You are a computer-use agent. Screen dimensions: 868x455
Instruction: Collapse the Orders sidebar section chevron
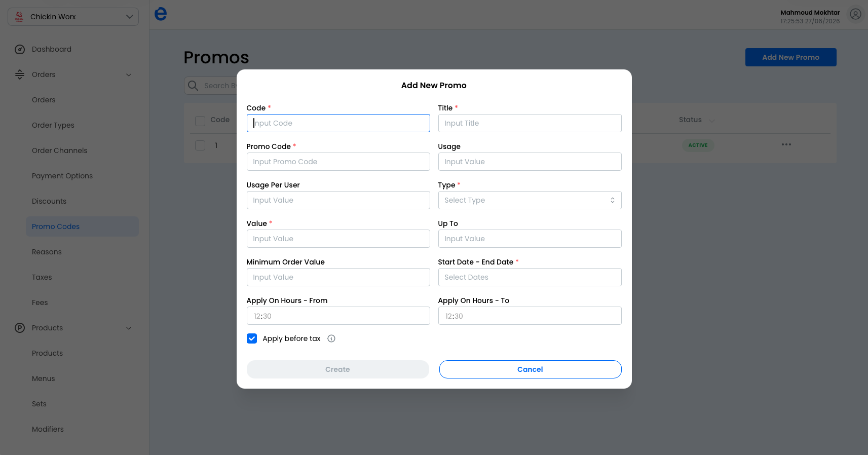pyautogui.click(x=129, y=75)
